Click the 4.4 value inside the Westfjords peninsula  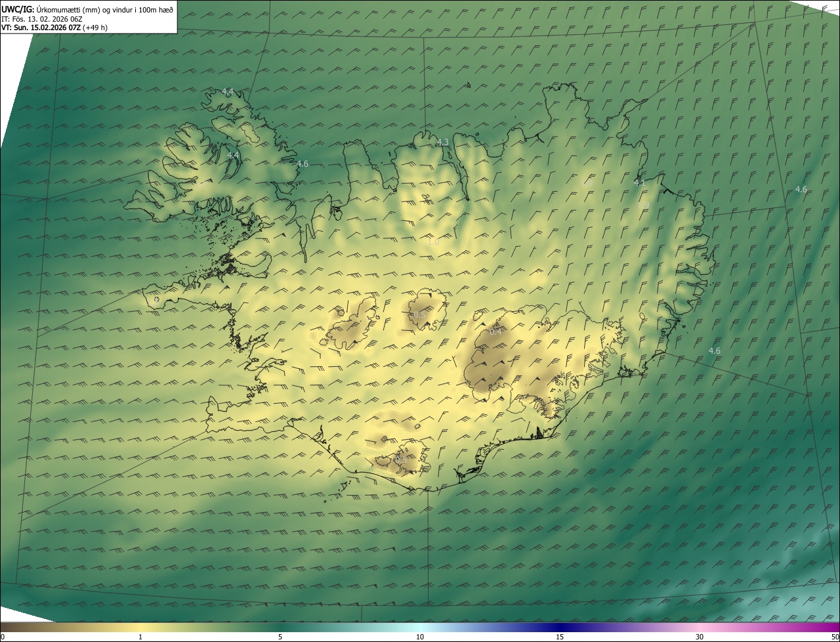(233, 155)
